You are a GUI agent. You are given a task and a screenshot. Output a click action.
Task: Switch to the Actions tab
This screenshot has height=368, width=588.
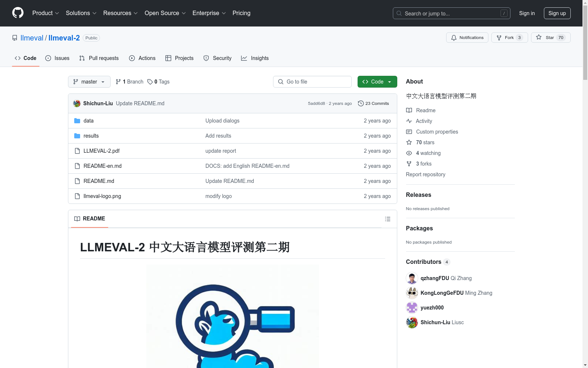(142, 58)
